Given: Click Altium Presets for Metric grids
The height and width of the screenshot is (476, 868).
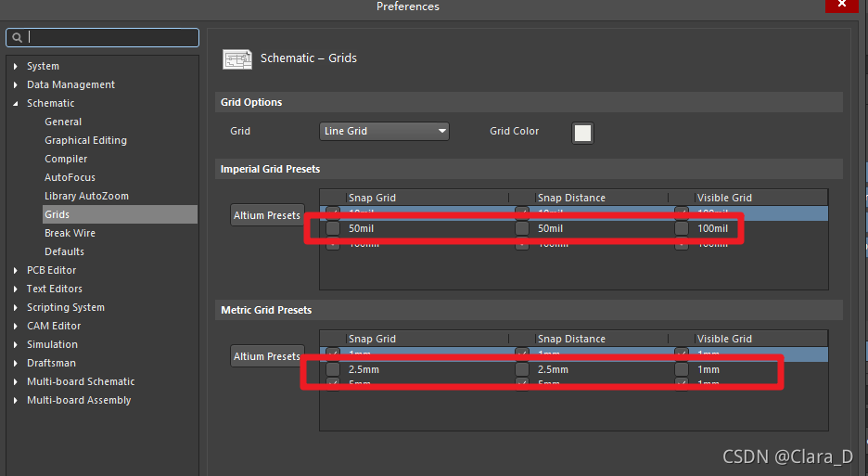Looking at the screenshot, I should tap(267, 356).
